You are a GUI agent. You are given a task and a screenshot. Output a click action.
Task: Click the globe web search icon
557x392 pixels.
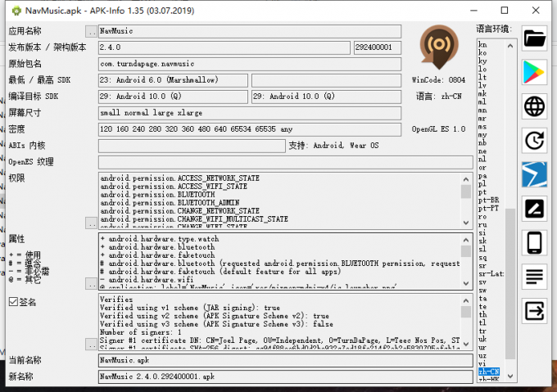coord(534,106)
